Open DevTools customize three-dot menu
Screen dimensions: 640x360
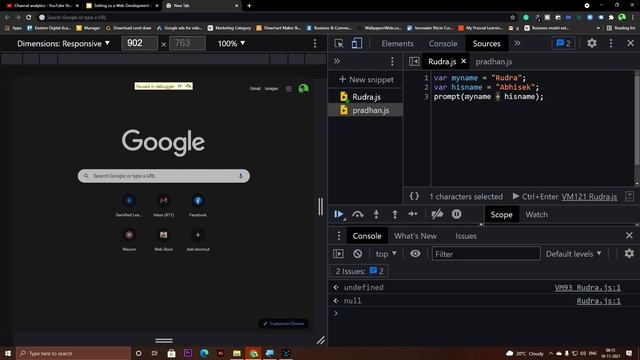click(611, 43)
